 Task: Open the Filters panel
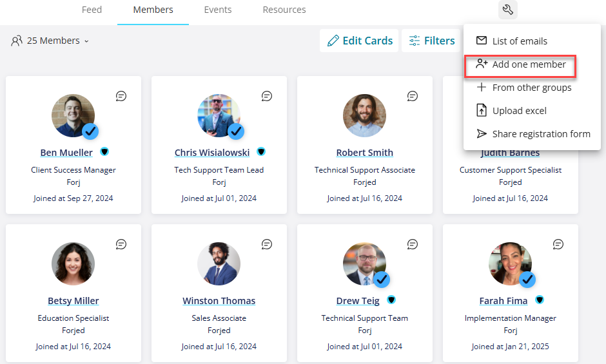coord(431,41)
